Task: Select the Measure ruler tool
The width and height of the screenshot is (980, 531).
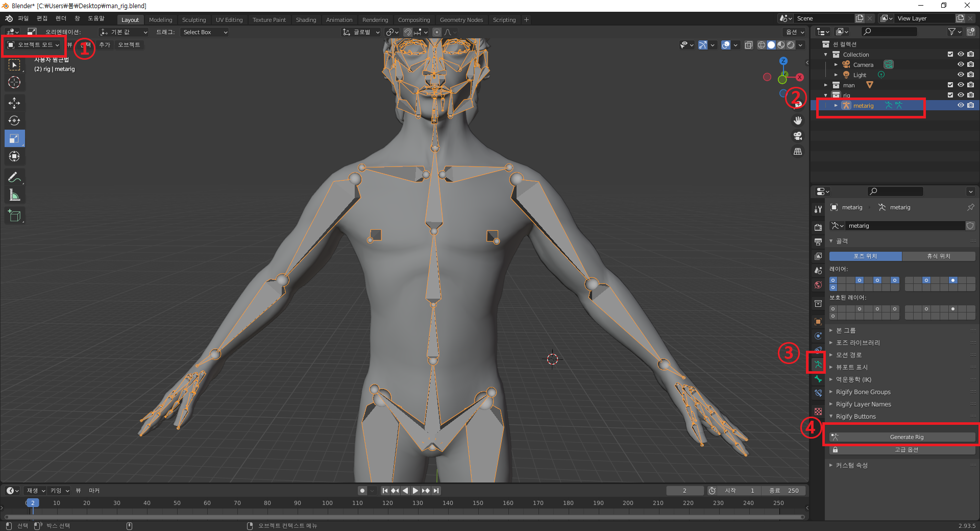Action: coord(14,195)
